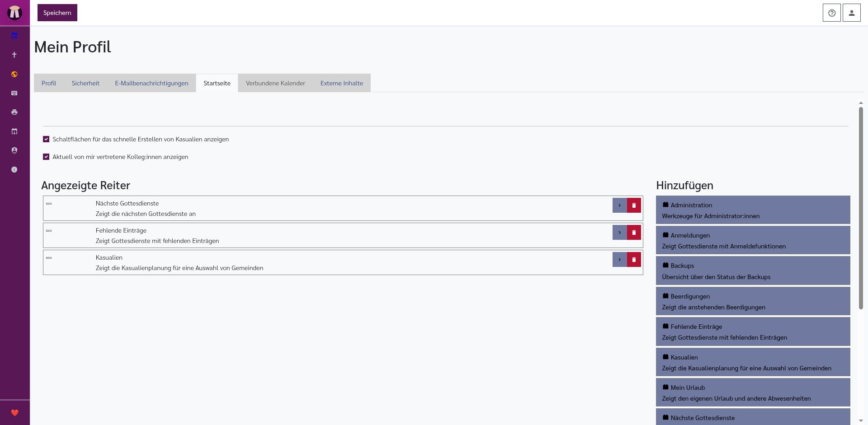Switch to the Sicherheit tab
Image resolution: width=868 pixels, height=425 pixels.
(85, 83)
